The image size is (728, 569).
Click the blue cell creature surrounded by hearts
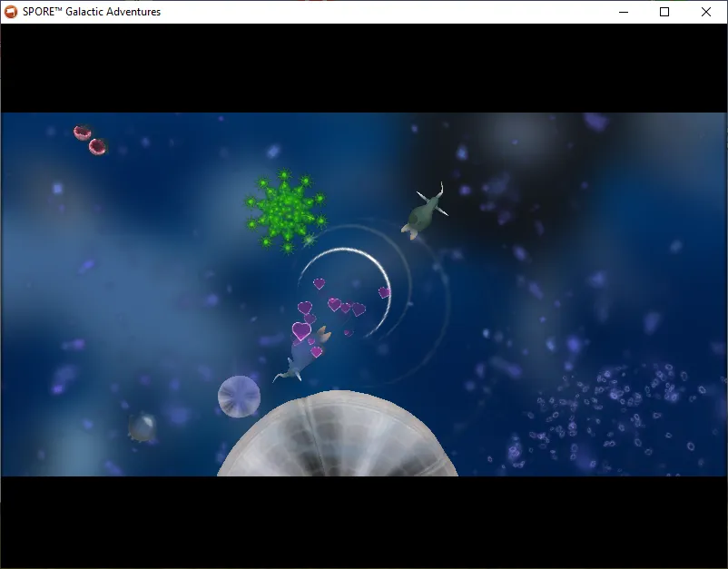302,354
